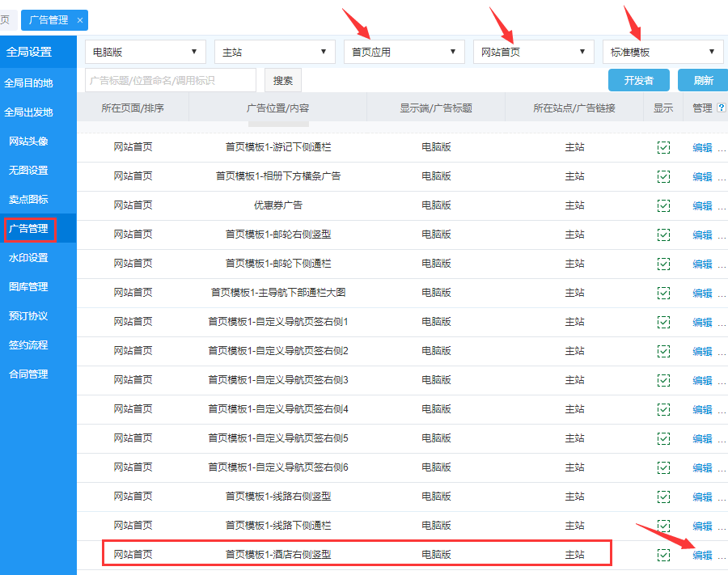Open more options for 首页模板1-酒店右侧竖型 row
The height and width of the screenshot is (575, 728).
pyautogui.click(x=722, y=555)
